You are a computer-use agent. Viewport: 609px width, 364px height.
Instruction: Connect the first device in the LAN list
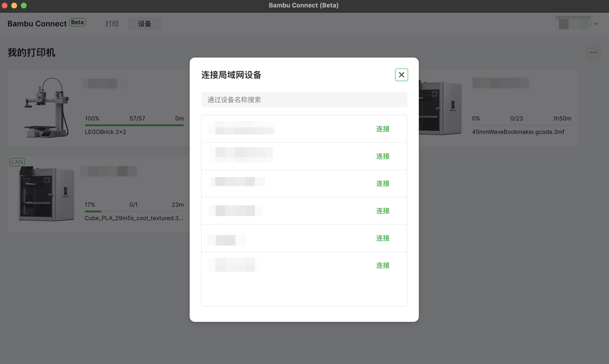pos(383,129)
